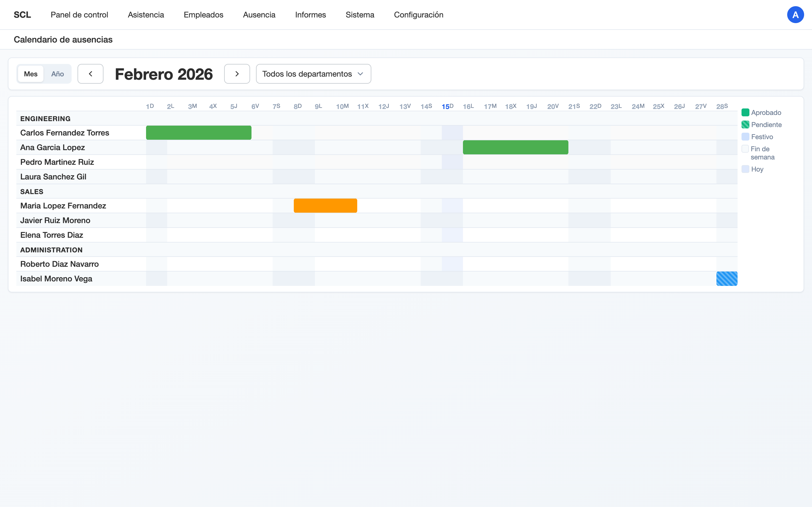Select the Mes view toggle
Screen dimensions: 812x507
point(30,74)
